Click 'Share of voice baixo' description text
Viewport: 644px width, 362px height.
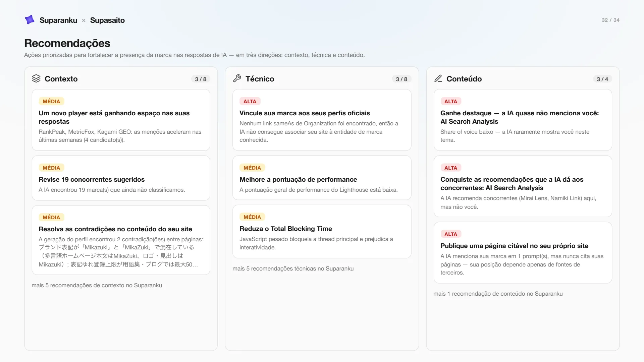tap(515, 136)
